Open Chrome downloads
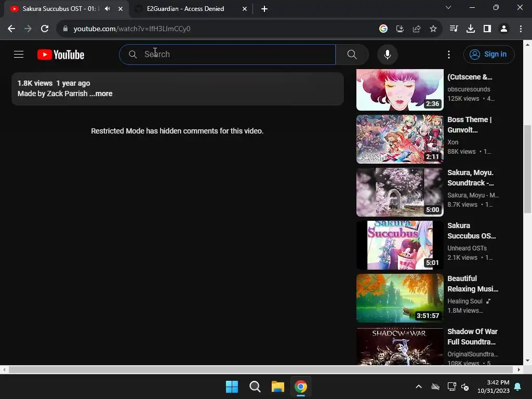Screen dimensions: 532x399 tap(471, 29)
